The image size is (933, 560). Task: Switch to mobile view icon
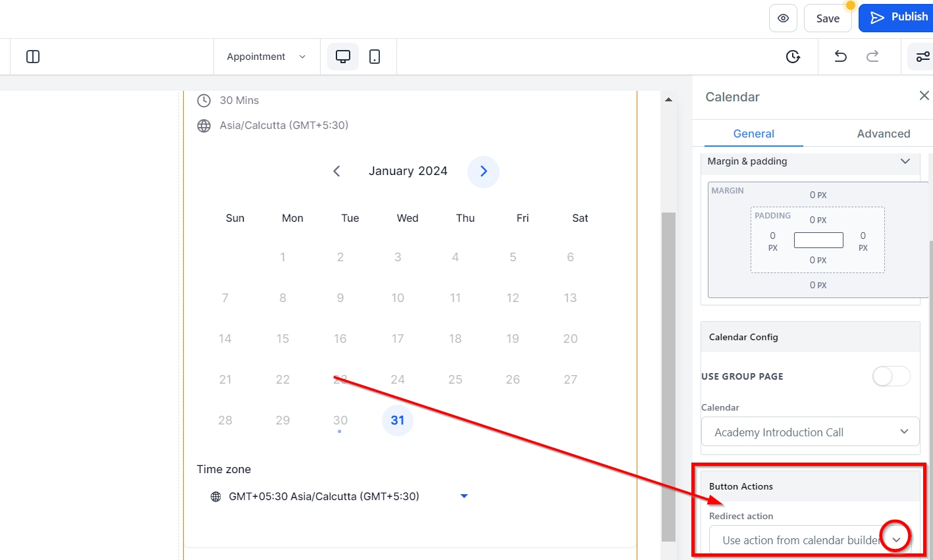point(375,57)
